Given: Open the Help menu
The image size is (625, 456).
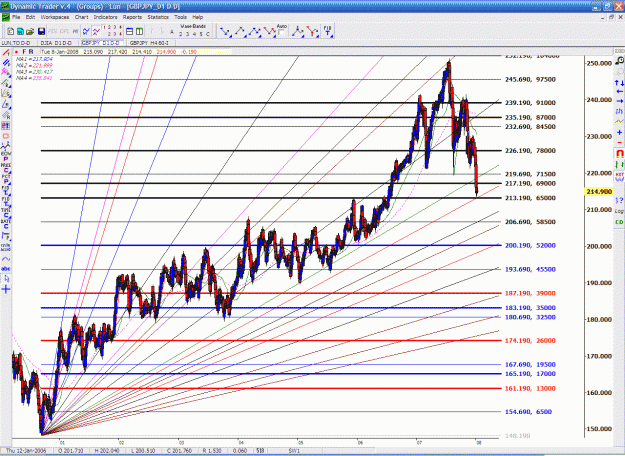Looking at the screenshot, I should tap(198, 17).
